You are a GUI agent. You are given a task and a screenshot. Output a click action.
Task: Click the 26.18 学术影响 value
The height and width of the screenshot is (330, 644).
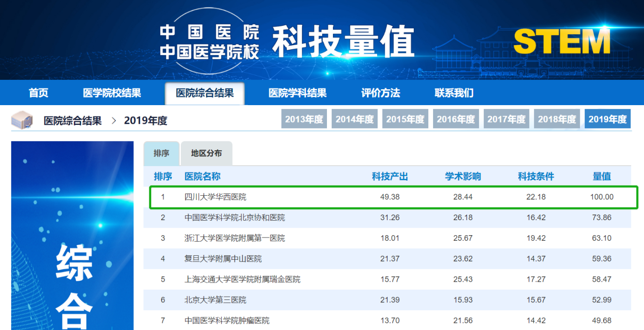click(463, 218)
